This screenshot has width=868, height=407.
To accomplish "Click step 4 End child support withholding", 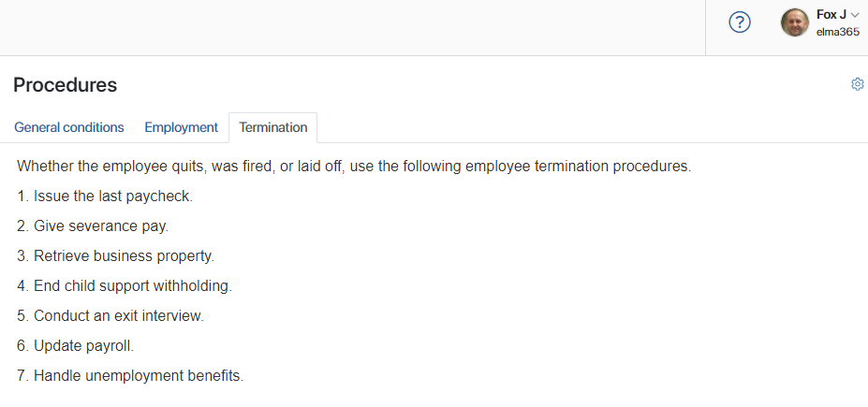I will coord(124,285).
